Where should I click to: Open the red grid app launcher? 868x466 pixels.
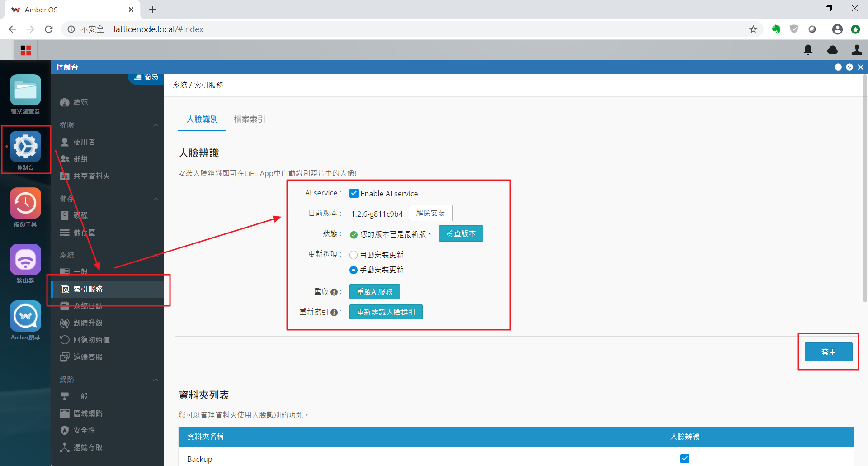tap(26, 50)
